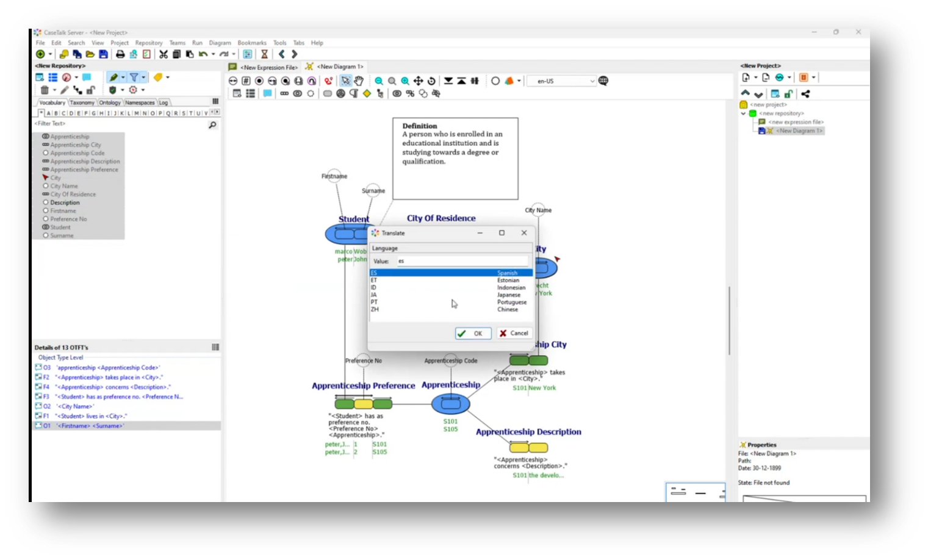Click Cancel in Translate dialog
Viewport: 928px width, 560px height.
point(514,333)
